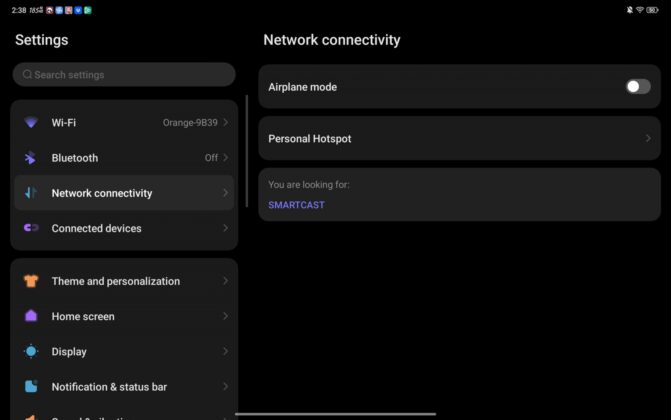Select Connected devices menu entry

[x=124, y=228]
